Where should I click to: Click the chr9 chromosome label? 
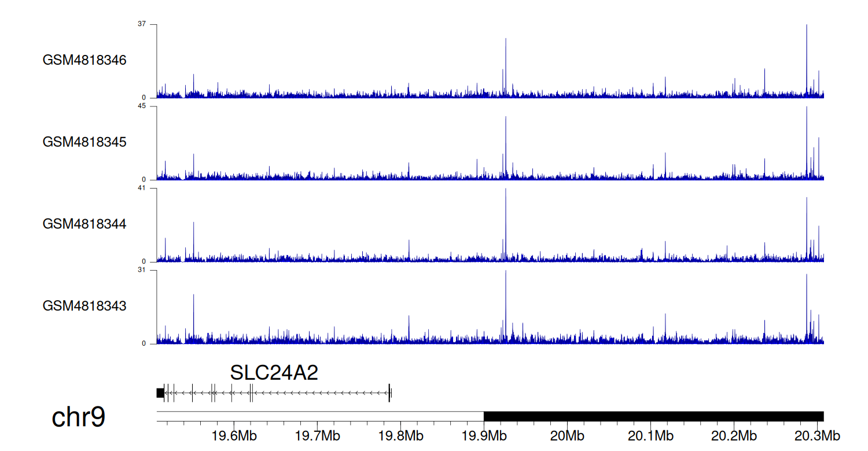79,417
